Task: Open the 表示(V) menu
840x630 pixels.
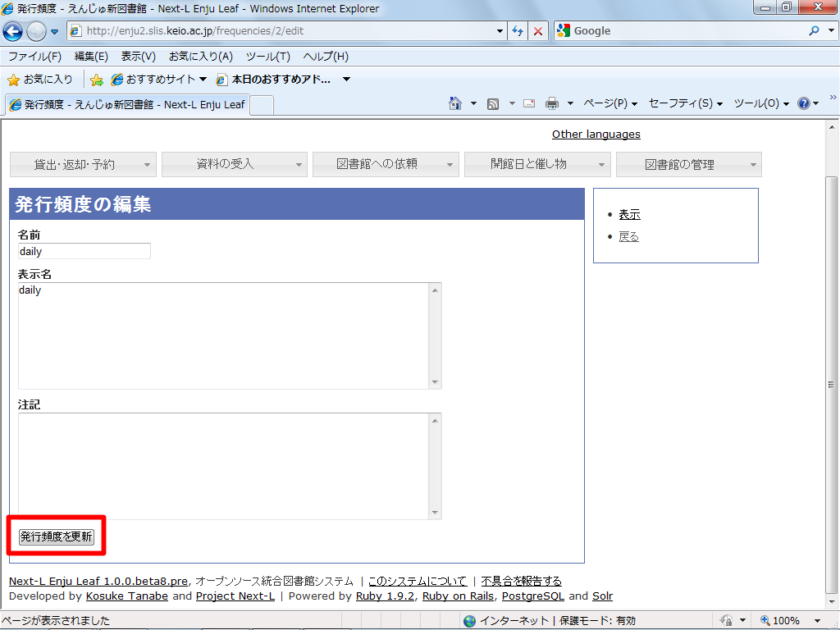Action: tap(138, 57)
